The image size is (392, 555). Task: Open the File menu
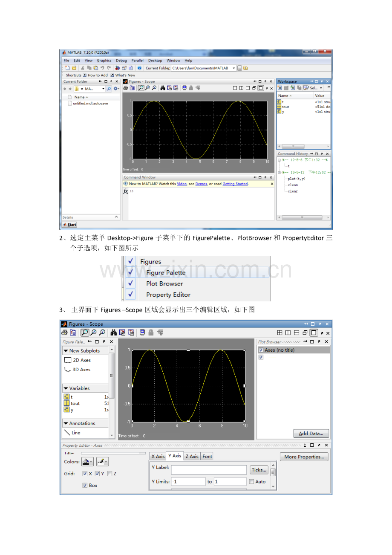coord(66,61)
